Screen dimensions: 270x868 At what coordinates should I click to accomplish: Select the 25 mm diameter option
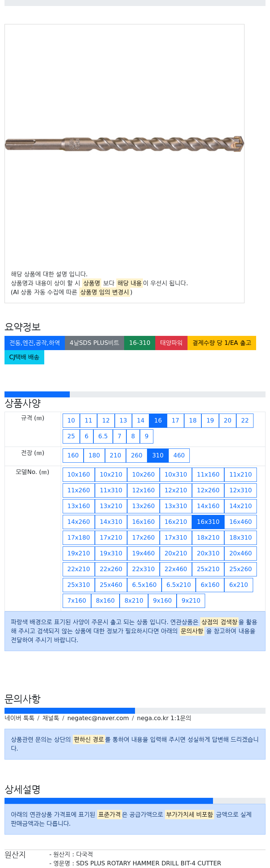coord(71,436)
